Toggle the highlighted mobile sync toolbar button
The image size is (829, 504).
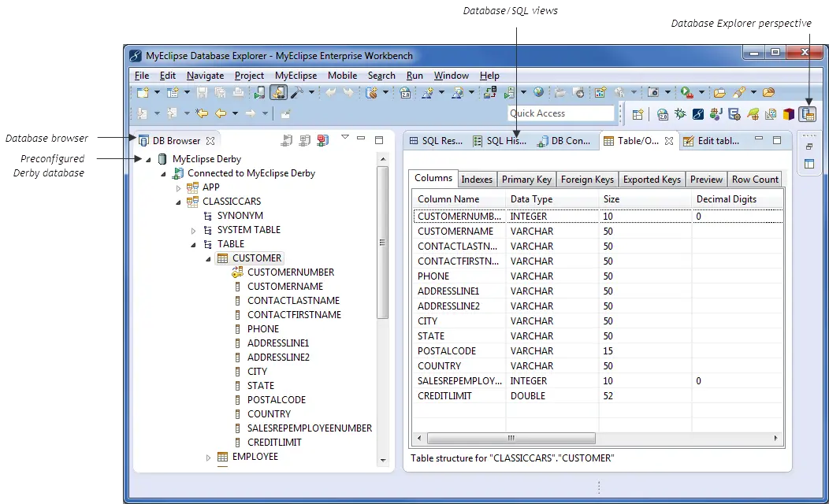278,92
